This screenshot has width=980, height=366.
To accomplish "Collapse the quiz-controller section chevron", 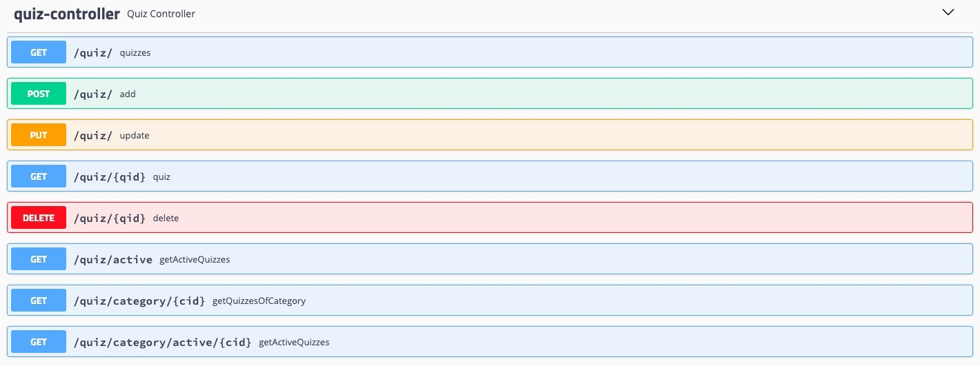I will click(948, 12).
